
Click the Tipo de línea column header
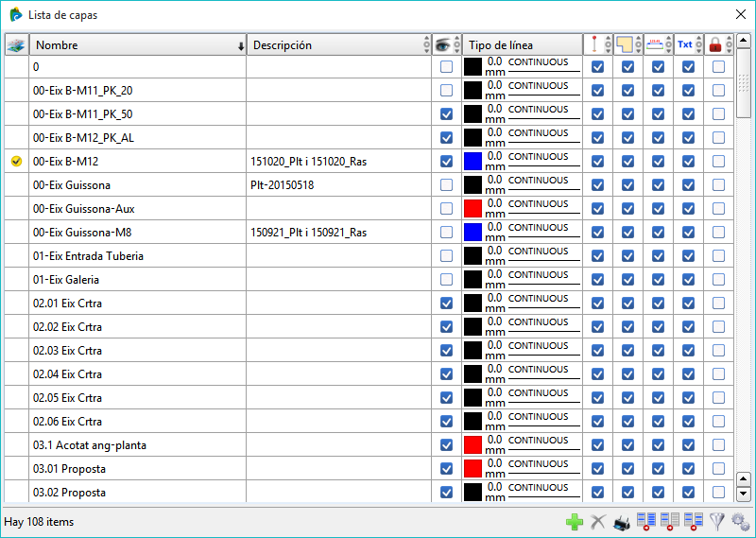(x=523, y=44)
